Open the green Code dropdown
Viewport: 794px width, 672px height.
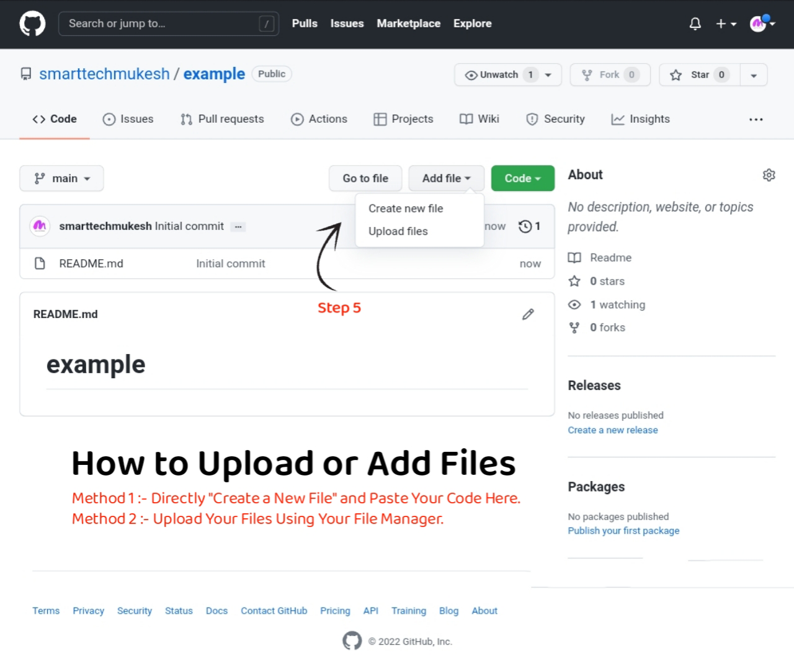pyautogui.click(x=522, y=179)
